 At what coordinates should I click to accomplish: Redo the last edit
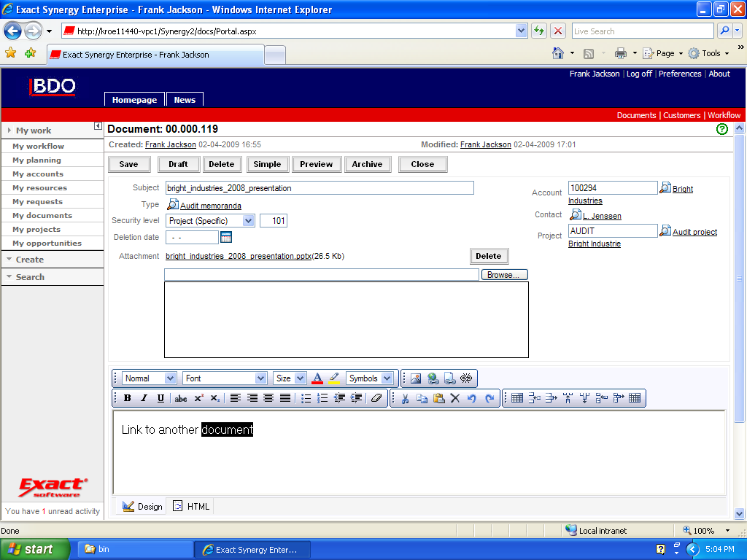coord(489,398)
